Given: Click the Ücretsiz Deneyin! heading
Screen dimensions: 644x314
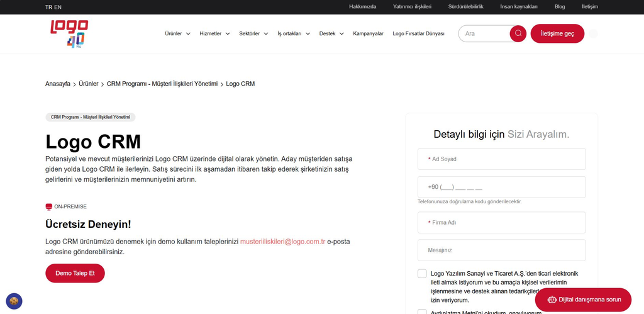Looking at the screenshot, I should tap(88, 225).
